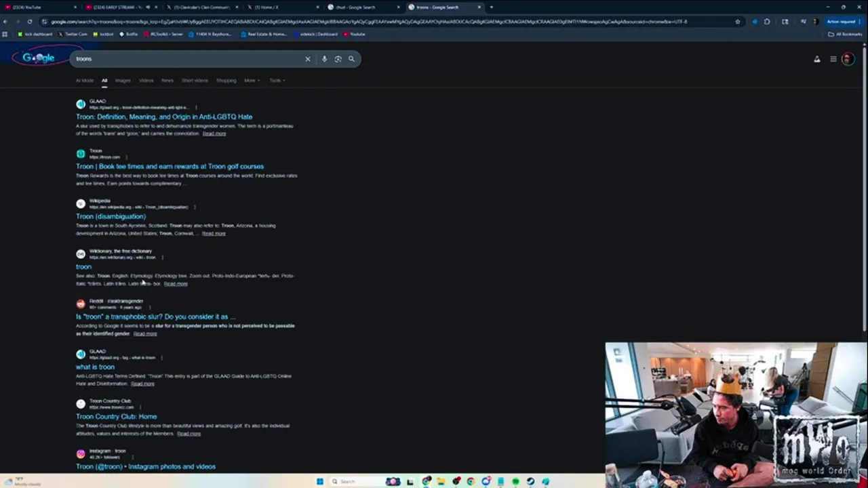Open the Wiktionary troon result

click(83, 266)
